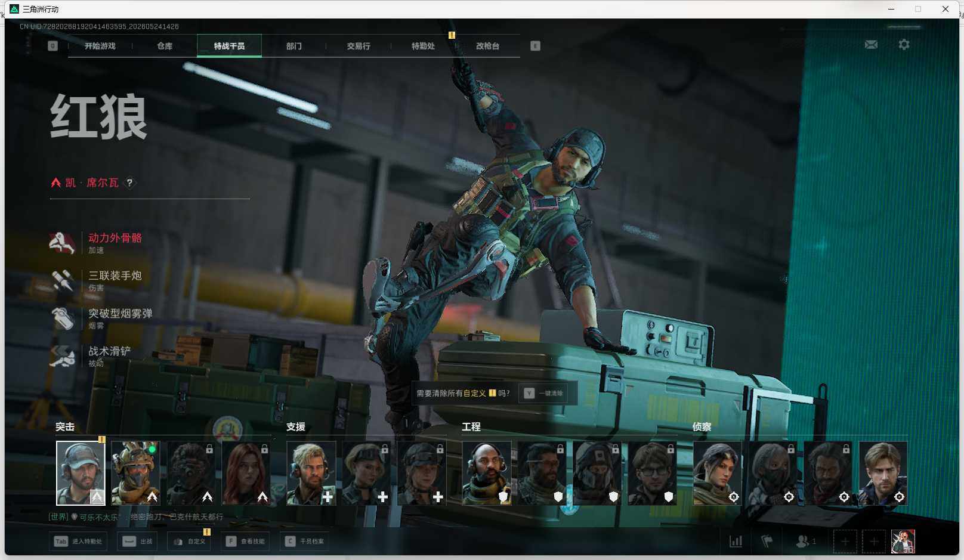
Task: Click the 出战 deploy button
Action: [x=138, y=542]
